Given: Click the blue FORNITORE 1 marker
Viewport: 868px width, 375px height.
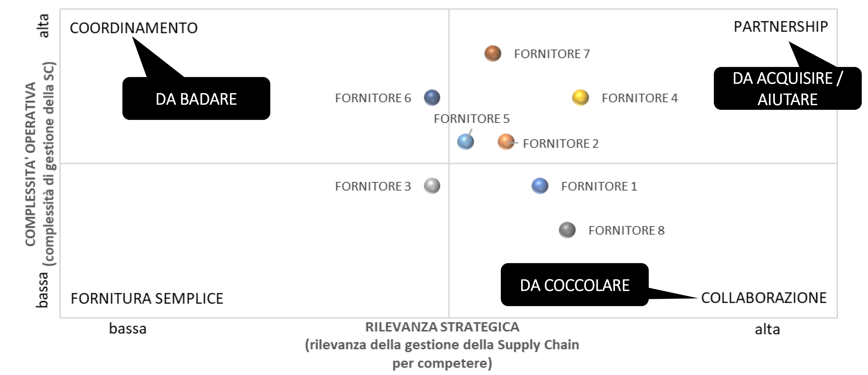Looking at the screenshot, I should click(x=540, y=186).
